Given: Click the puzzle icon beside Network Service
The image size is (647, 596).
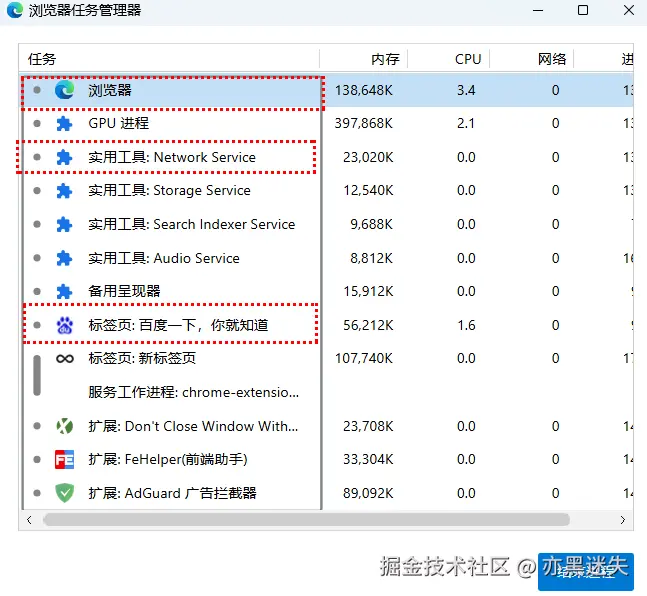Looking at the screenshot, I should [64, 157].
